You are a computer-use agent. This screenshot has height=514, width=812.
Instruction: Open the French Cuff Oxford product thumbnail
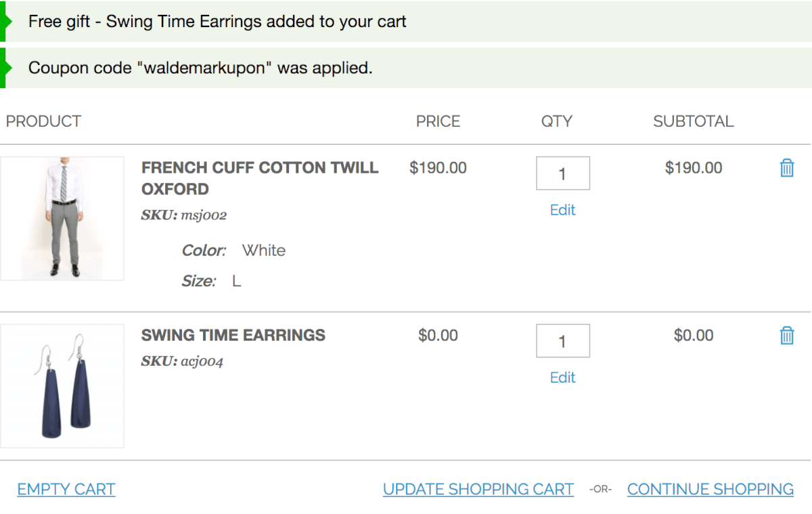click(62, 218)
